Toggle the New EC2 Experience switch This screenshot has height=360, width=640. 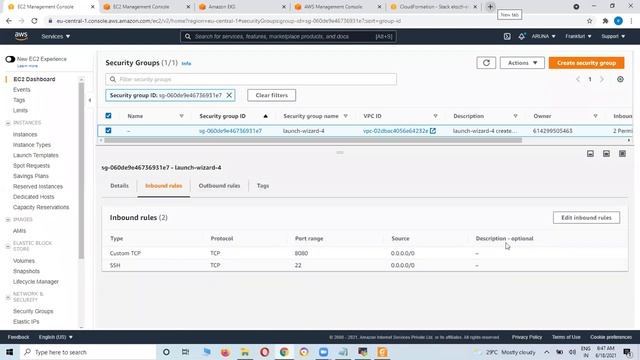coord(10,59)
